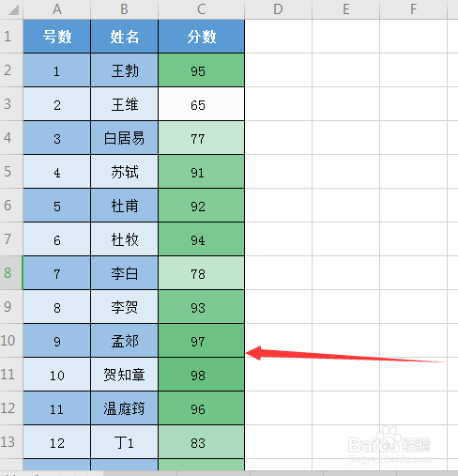The height and width of the screenshot is (476, 458).
Task: Select column A header
Action: coord(57,9)
